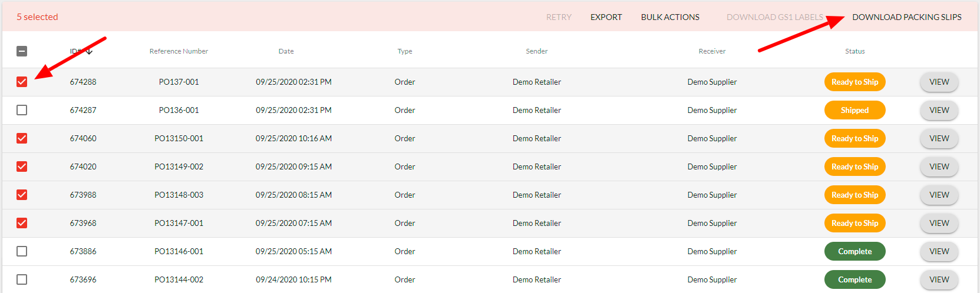Click Export in the top toolbar
This screenshot has width=980, height=293.
coord(606,17)
